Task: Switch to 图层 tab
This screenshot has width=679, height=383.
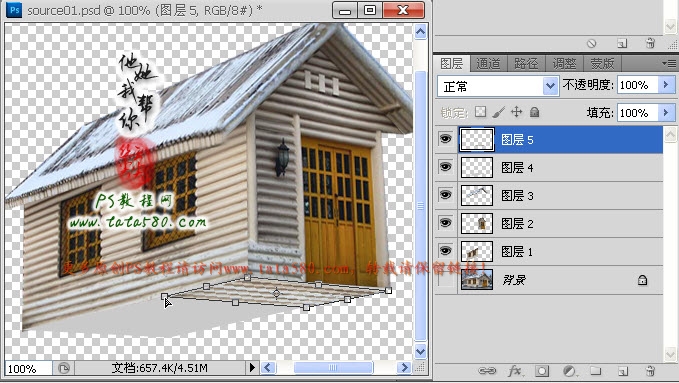Action: pos(452,64)
